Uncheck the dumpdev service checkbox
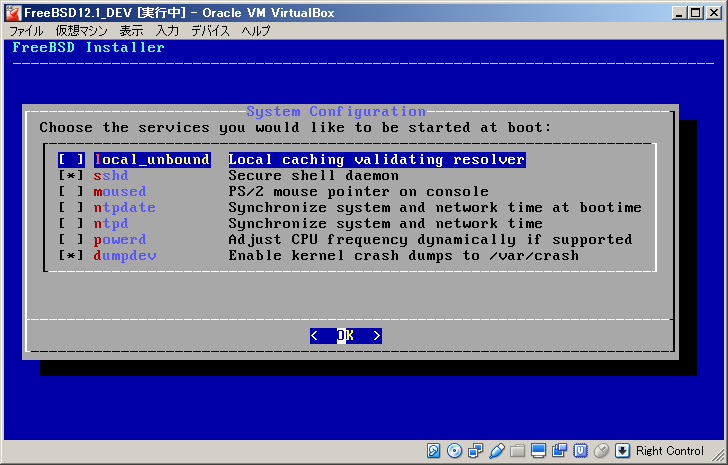 [71, 256]
